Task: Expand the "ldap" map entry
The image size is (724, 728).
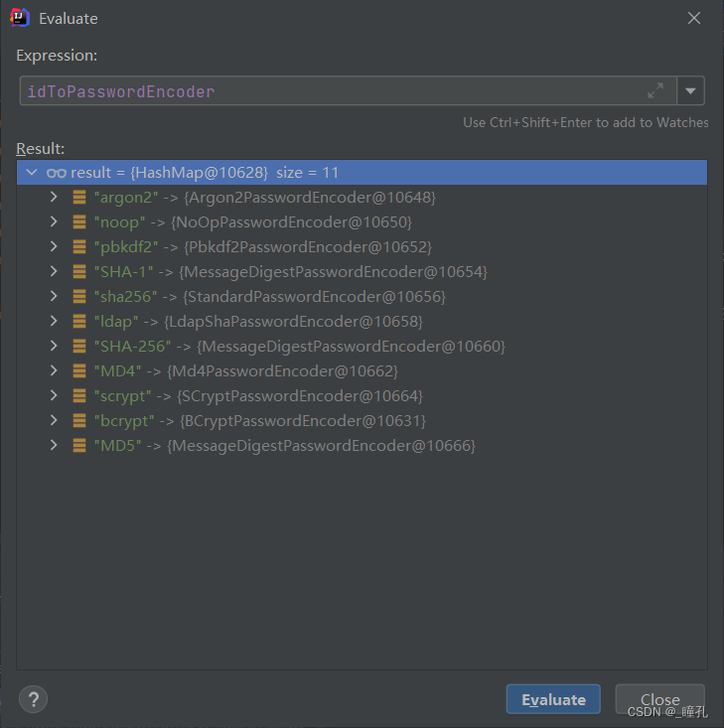Action: (54, 321)
